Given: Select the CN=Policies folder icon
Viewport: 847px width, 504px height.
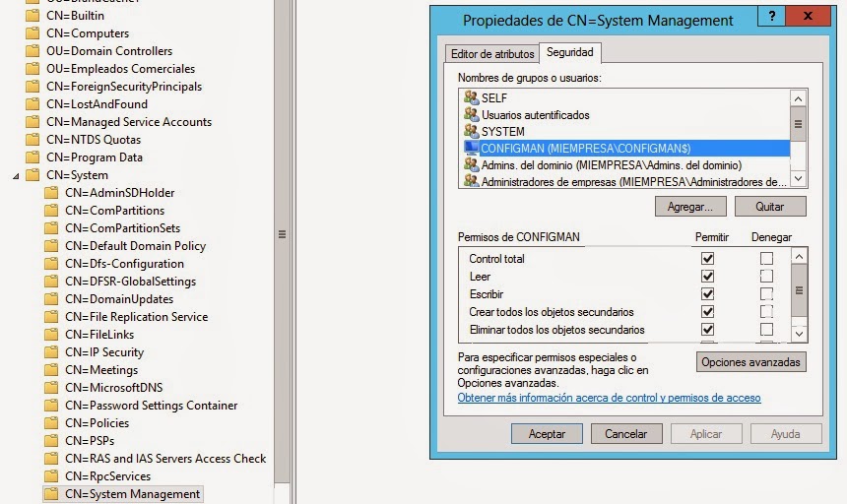Looking at the screenshot, I should (50, 423).
